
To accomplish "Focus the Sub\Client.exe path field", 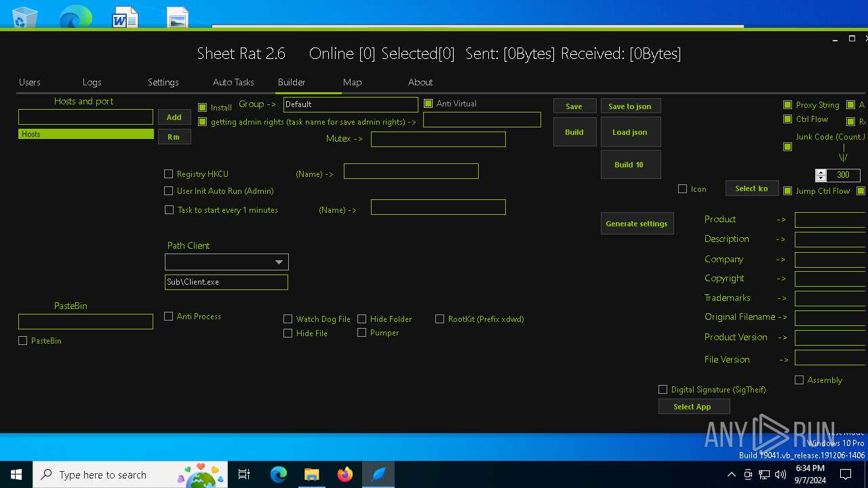I will [x=226, y=282].
